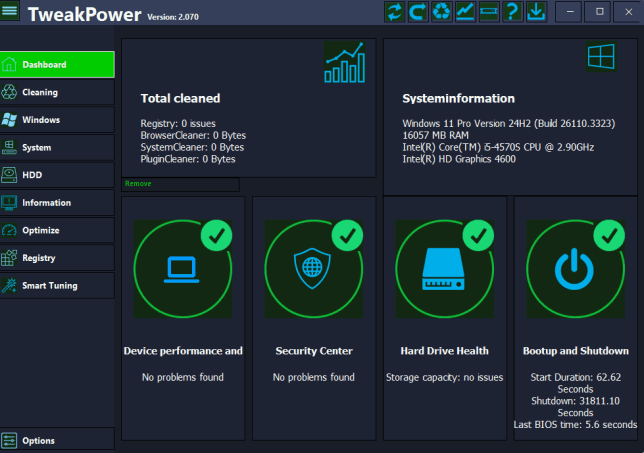Open the hamburger menu in title bar
The height and width of the screenshot is (453, 644).
coord(10,12)
